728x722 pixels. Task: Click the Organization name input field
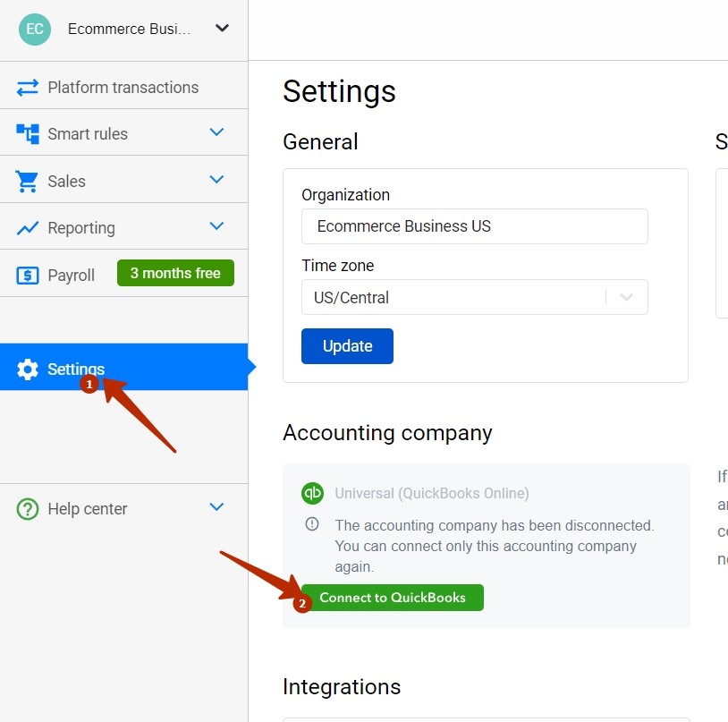(x=475, y=226)
